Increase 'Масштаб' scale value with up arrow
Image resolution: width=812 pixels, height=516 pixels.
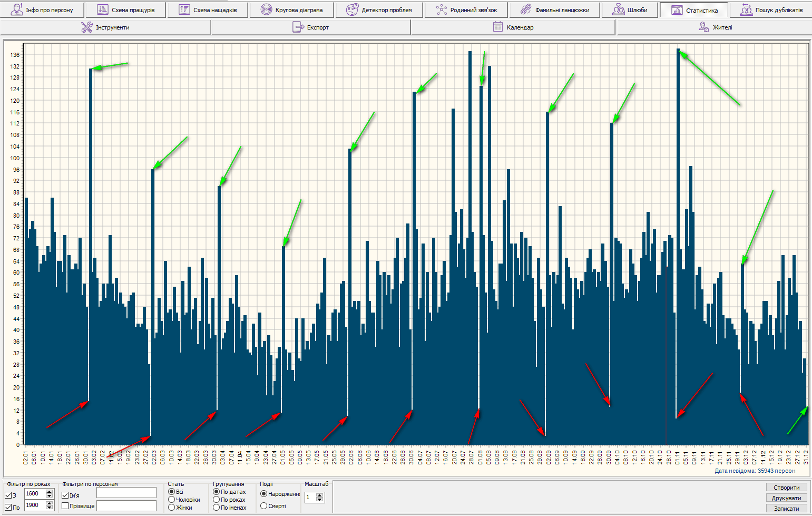(320, 495)
